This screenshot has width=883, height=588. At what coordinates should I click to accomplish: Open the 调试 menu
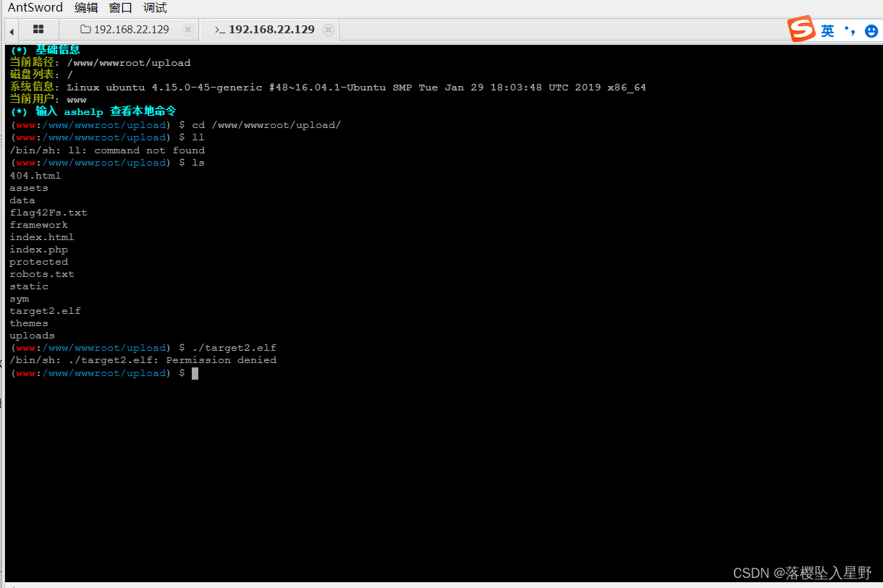[x=155, y=8]
